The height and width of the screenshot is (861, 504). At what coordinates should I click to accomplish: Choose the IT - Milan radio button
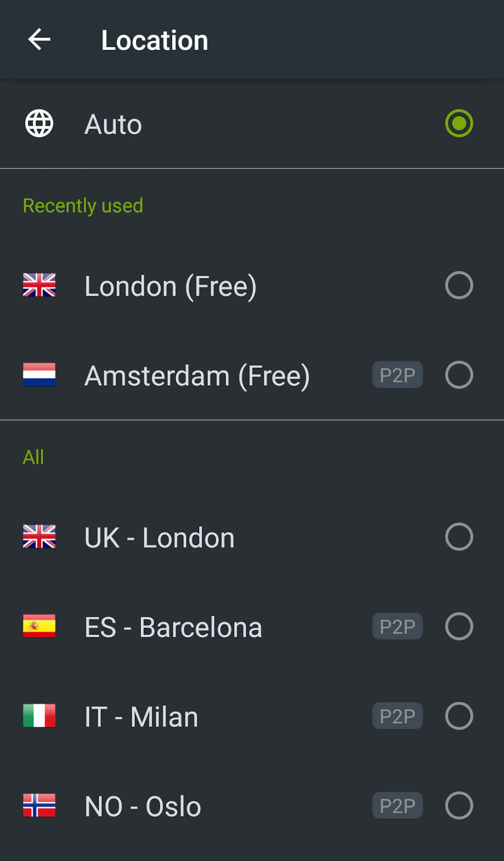[x=459, y=716]
